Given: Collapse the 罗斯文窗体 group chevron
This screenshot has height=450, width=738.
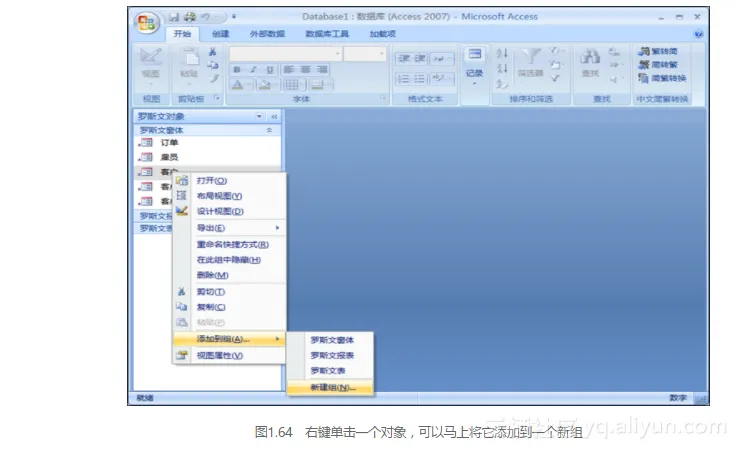Looking at the screenshot, I should click(x=269, y=130).
